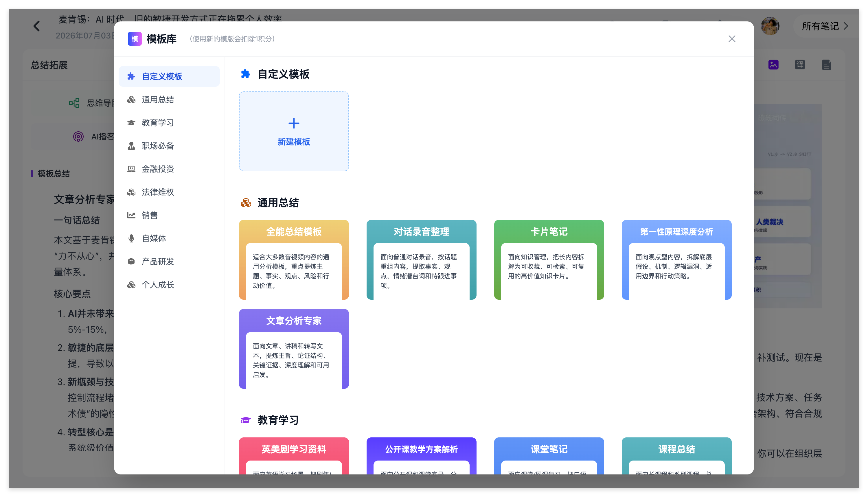
Task: Click 模板总结 label in background page
Action: point(54,173)
